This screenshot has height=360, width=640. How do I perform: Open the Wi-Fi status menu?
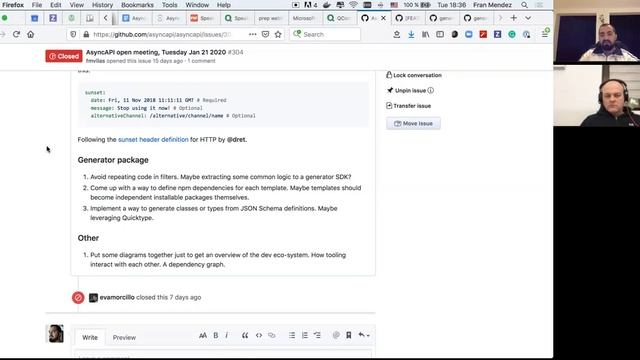(x=353, y=5)
